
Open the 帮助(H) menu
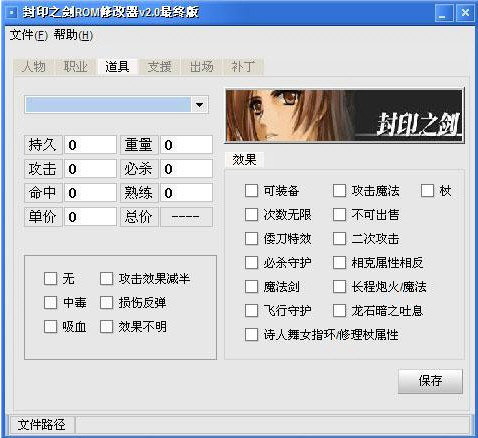pos(73,35)
